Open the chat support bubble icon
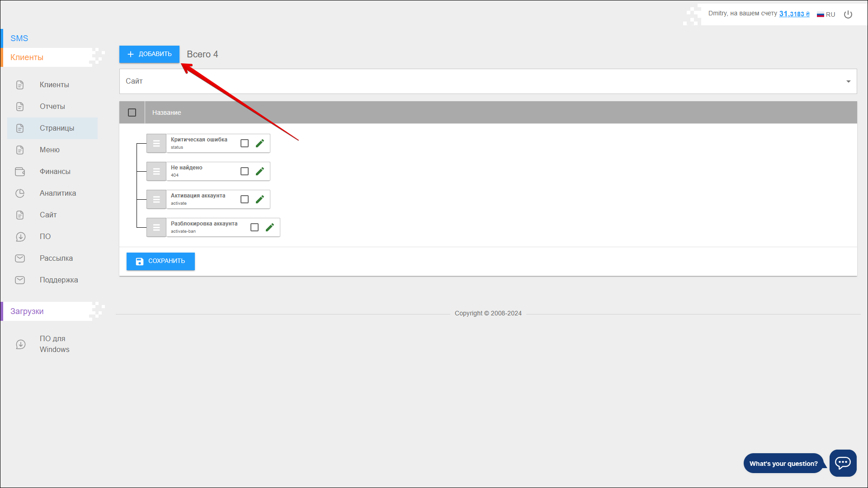868x488 pixels. 843,463
